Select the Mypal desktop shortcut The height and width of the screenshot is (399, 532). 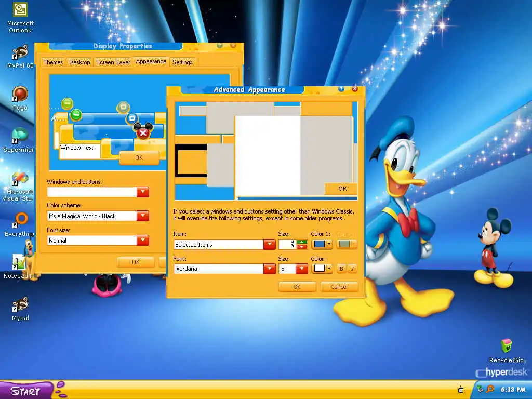(x=20, y=308)
